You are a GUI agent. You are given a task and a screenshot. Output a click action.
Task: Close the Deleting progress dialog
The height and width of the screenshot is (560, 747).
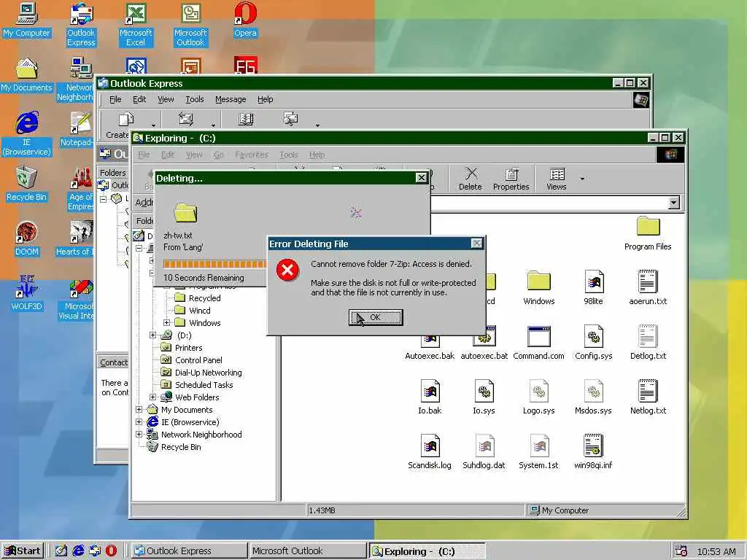(x=421, y=178)
